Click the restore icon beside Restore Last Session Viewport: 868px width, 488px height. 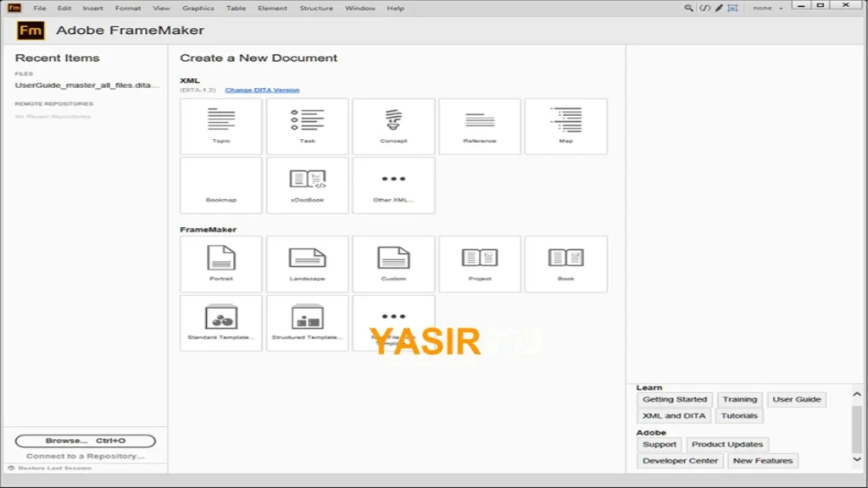[11, 468]
